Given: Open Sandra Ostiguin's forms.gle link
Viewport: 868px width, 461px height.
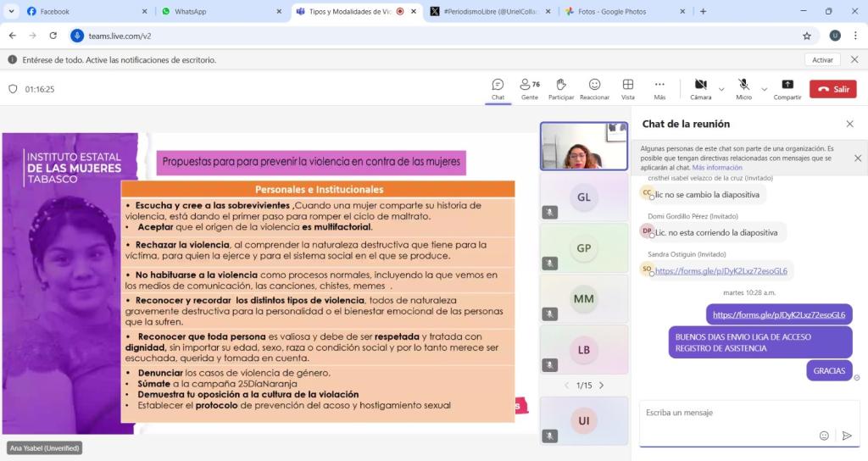Looking at the screenshot, I should coord(721,271).
